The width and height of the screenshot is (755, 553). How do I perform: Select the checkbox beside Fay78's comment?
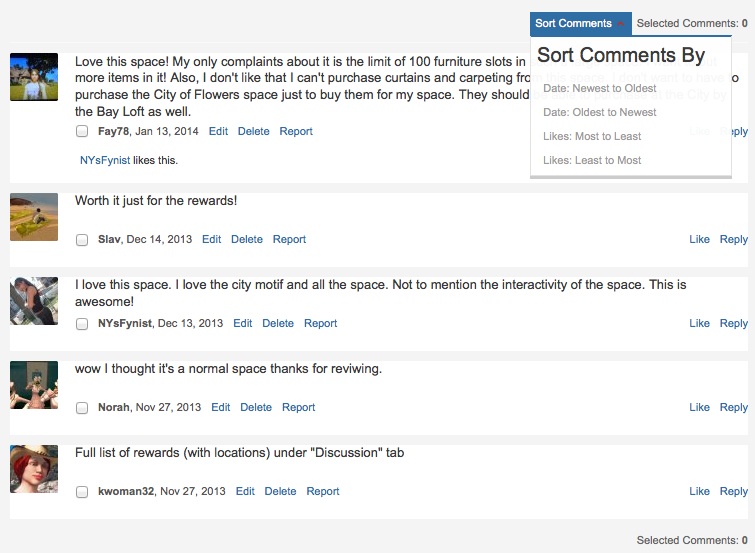coord(82,131)
